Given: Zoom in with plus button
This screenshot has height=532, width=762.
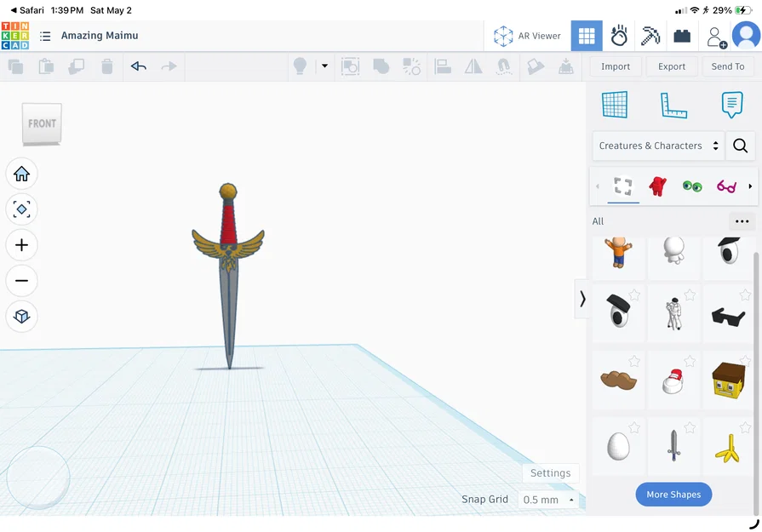Looking at the screenshot, I should pos(21,245).
